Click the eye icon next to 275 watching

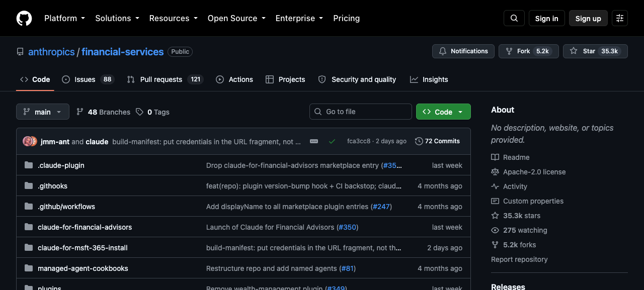495,230
